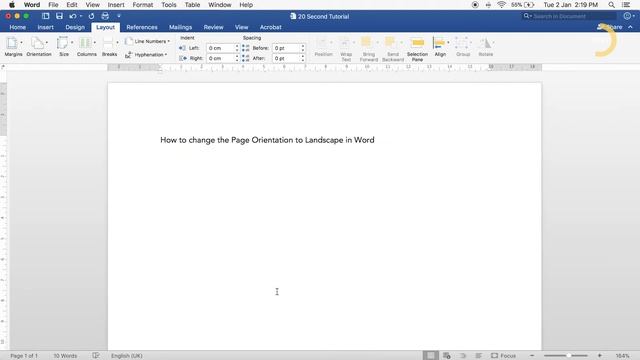This screenshot has width=640, height=360.
Task: Open the Columns layout options
Action: tap(87, 47)
